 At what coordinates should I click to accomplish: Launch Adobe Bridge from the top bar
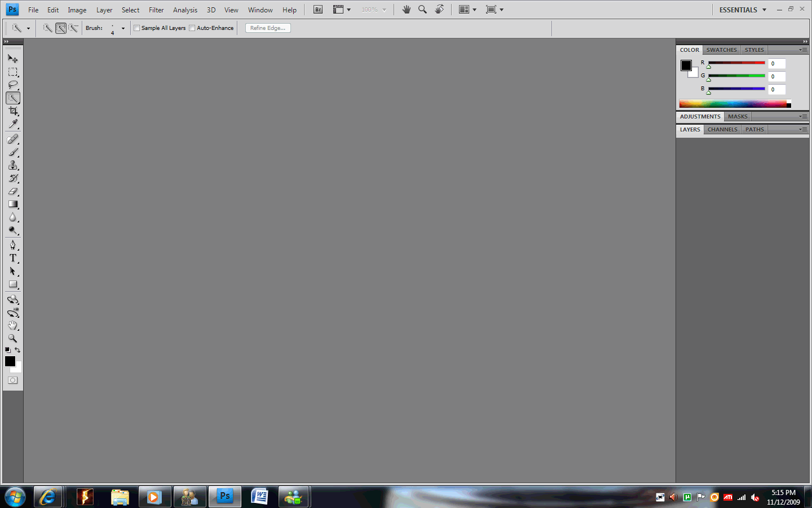[318, 10]
